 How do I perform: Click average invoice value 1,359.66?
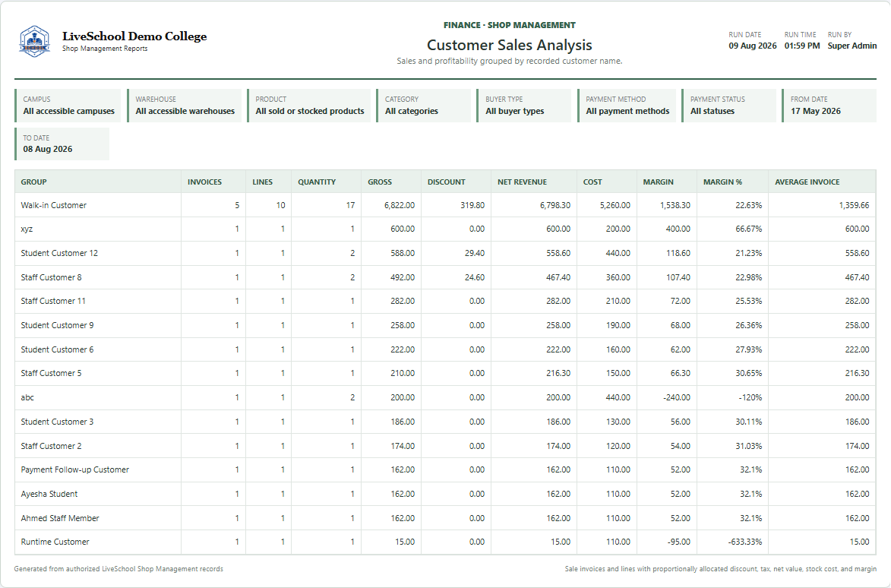click(x=854, y=206)
